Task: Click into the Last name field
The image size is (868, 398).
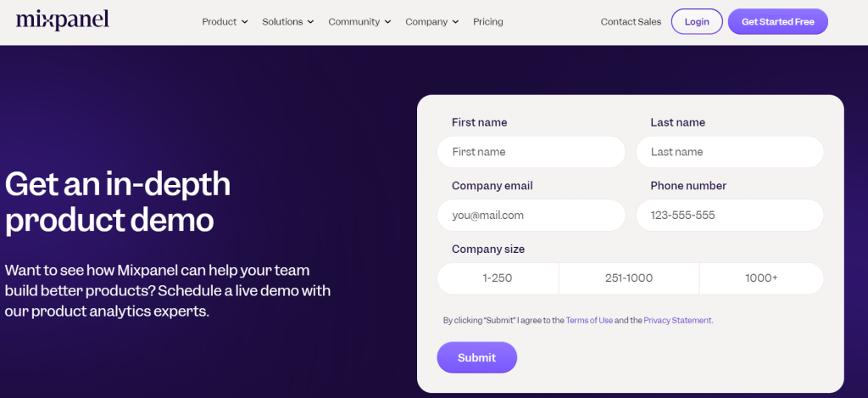Action: coord(729,152)
